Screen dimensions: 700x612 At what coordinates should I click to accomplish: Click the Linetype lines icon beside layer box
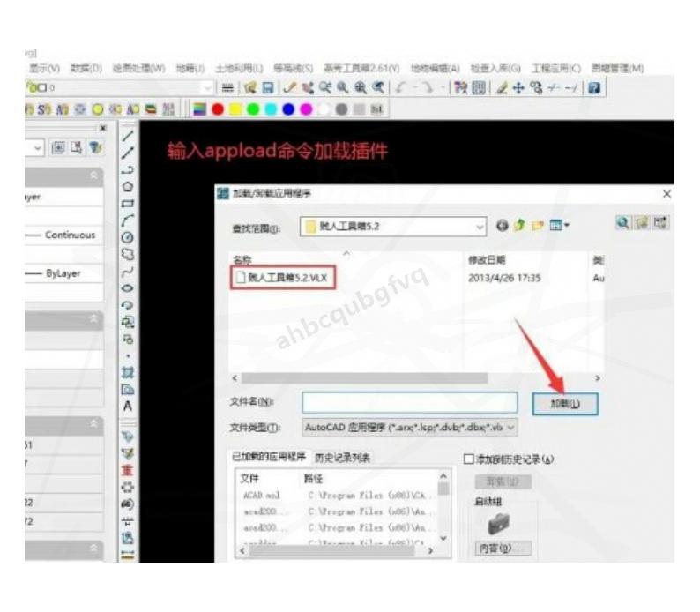[x=227, y=88]
